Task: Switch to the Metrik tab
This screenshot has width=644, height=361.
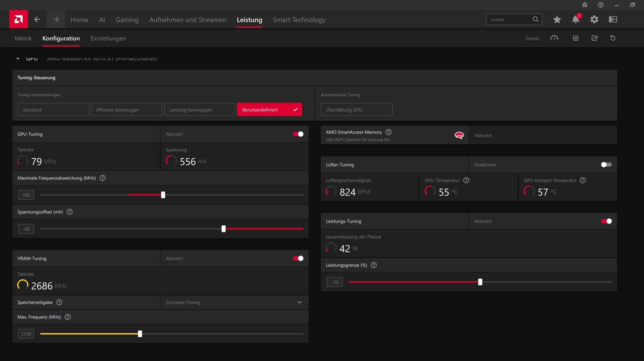Action: click(23, 38)
